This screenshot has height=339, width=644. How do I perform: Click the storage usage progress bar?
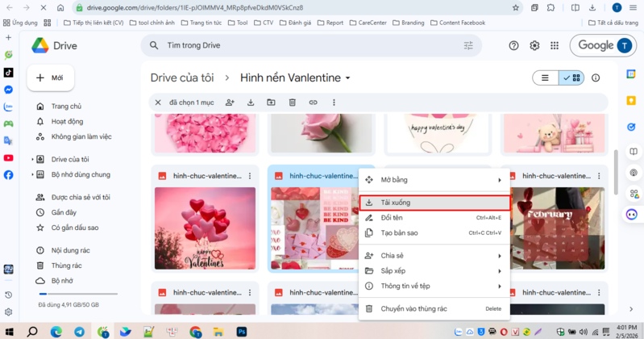[x=78, y=294]
